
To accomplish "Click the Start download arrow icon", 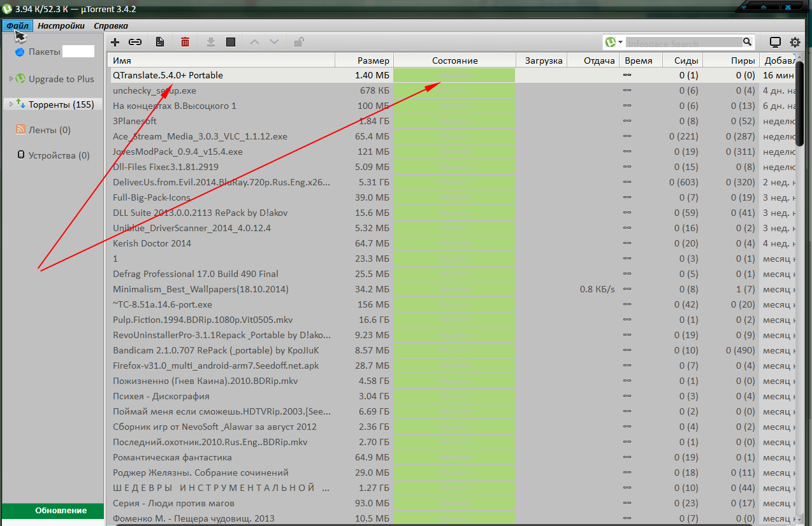I will tap(211, 42).
